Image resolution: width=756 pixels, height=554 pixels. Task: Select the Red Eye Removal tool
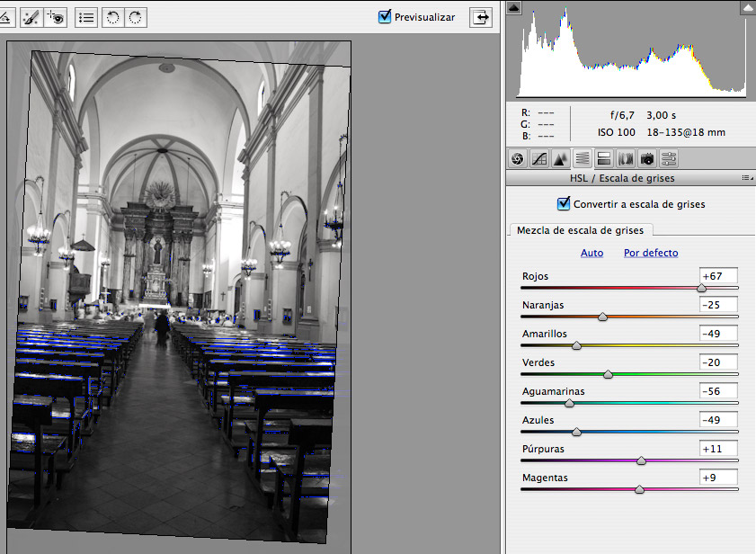pos(56,18)
